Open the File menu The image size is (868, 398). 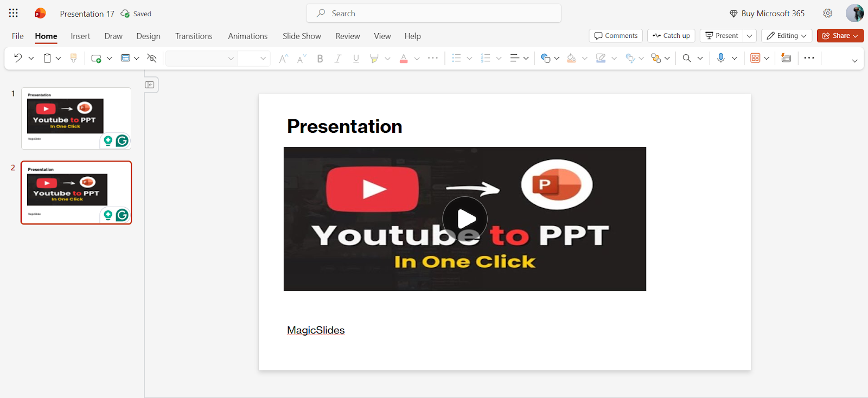(18, 36)
